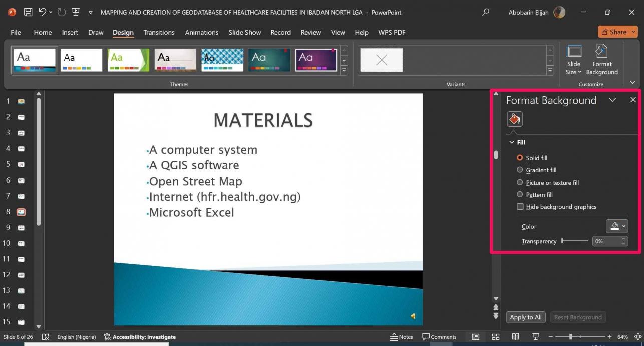
Task: Open the File menu
Action: pos(16,32)
